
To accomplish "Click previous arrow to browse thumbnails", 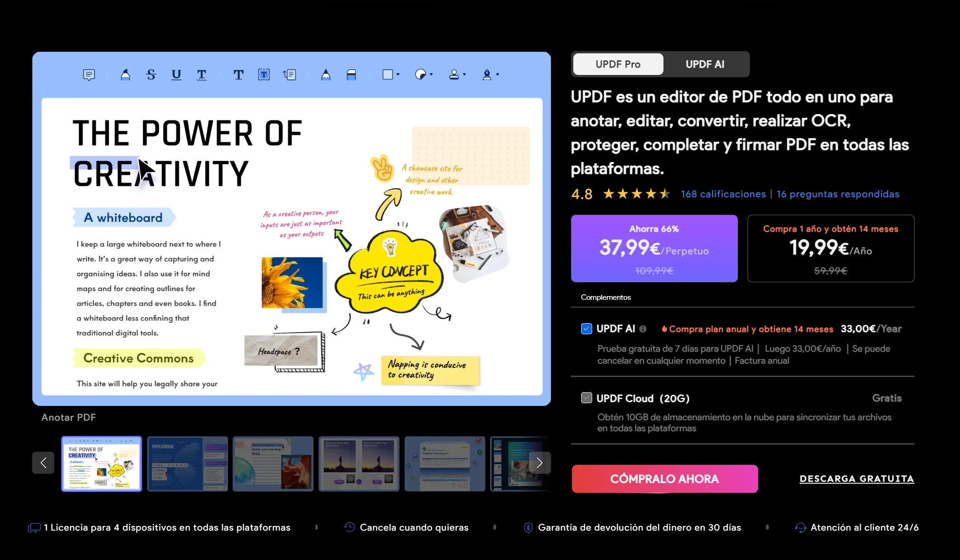I will (x=43, y=462).
